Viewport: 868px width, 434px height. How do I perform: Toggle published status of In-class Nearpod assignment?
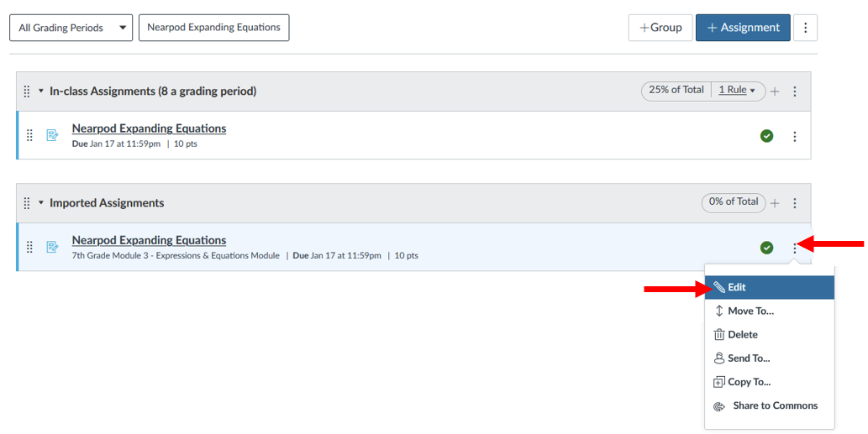coord(766,135)
